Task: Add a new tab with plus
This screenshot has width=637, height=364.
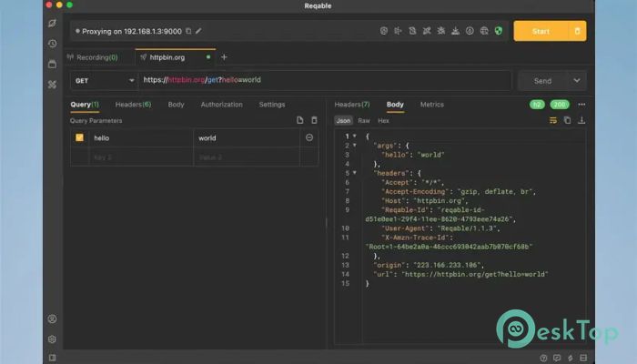Action: coord(224,57)
